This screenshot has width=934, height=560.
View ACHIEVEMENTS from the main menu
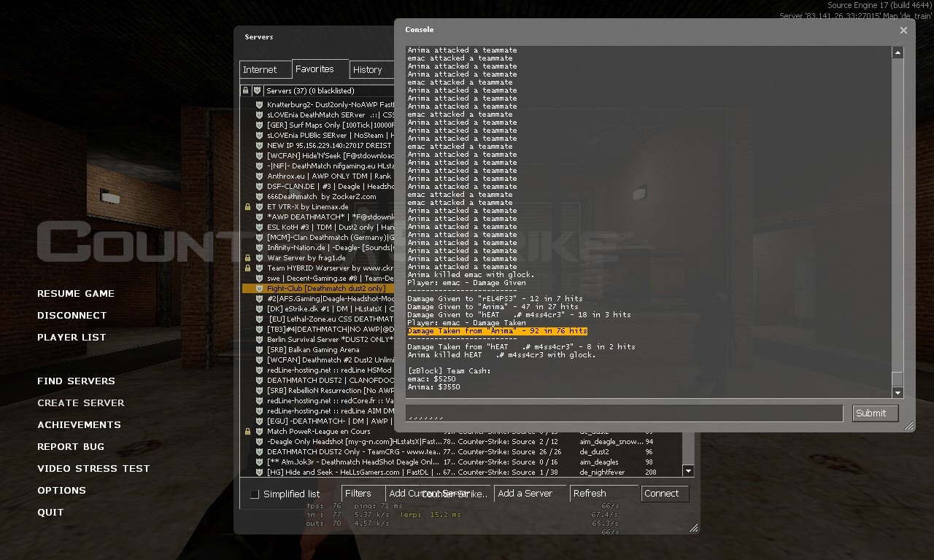(x=80, y=425)
